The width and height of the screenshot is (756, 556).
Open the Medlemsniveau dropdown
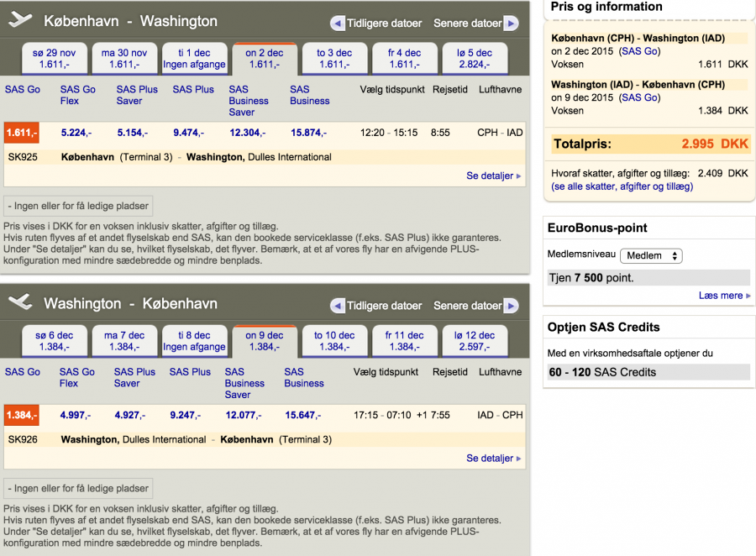pyautogui.click(x=651, y=255)
